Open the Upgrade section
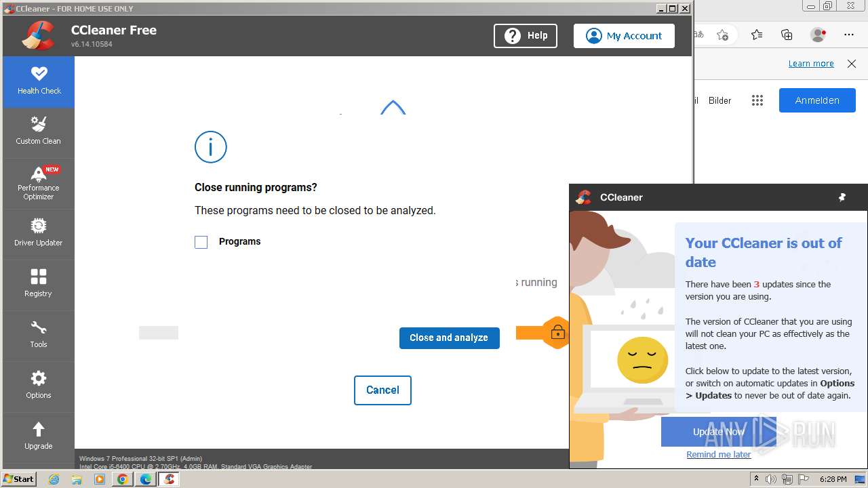This screenshot has height=488, width=868. pyautogui.click(x=39, y=436)
